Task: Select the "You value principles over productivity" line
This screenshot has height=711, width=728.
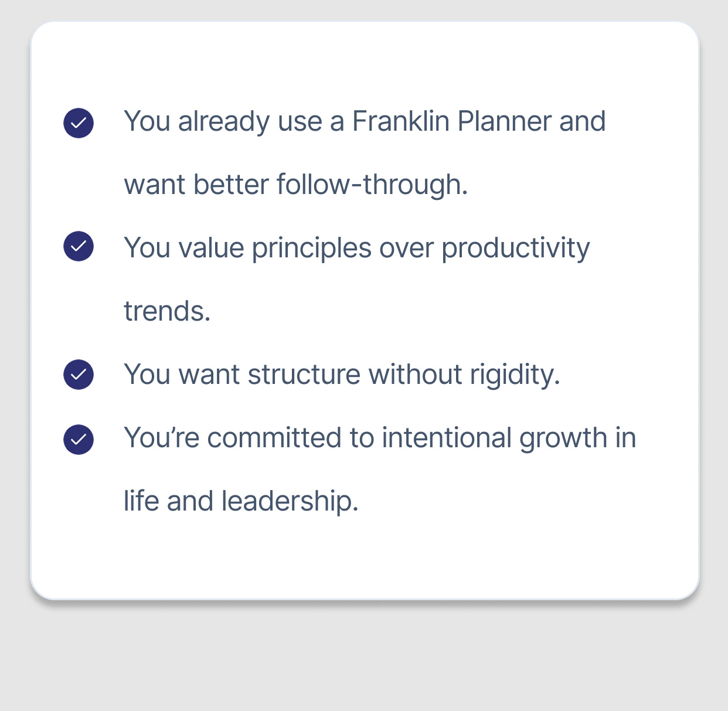Action: [x=357, y=249]
